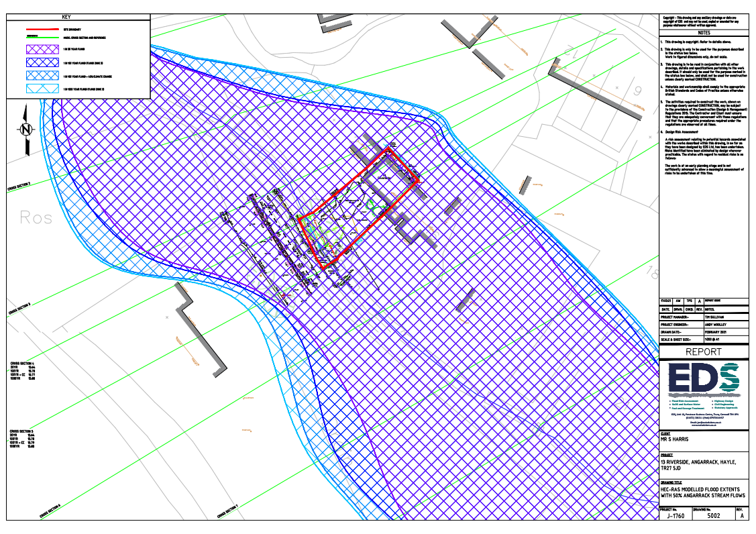Click the climate change flood hatch swatch
This screenshot has width=756, height=534.
[x=39, y=76]
